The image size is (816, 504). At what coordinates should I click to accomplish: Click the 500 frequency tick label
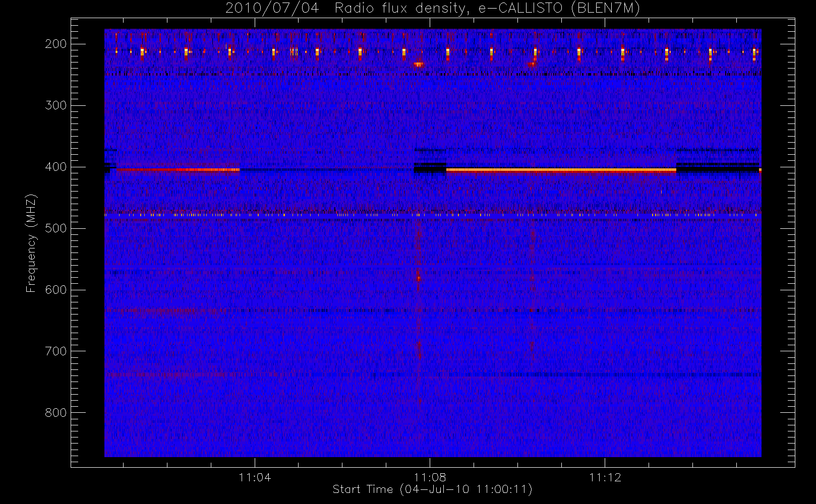point(56,228)
